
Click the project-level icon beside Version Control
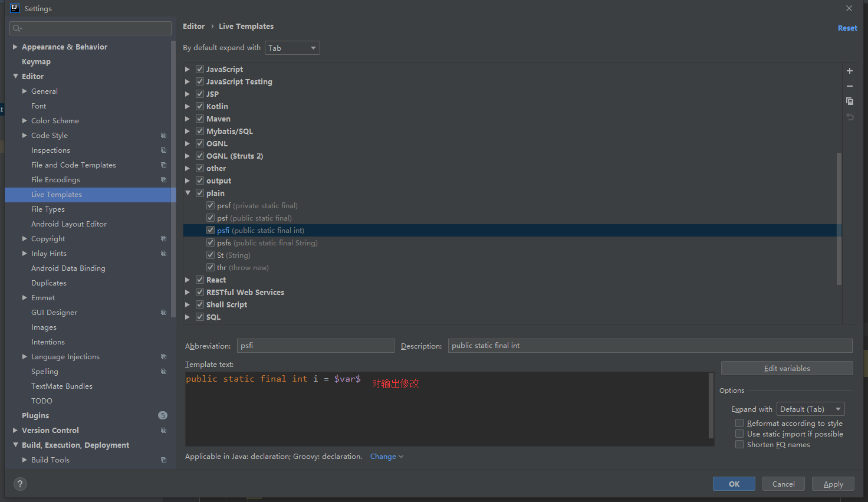(x=164, y=431)
